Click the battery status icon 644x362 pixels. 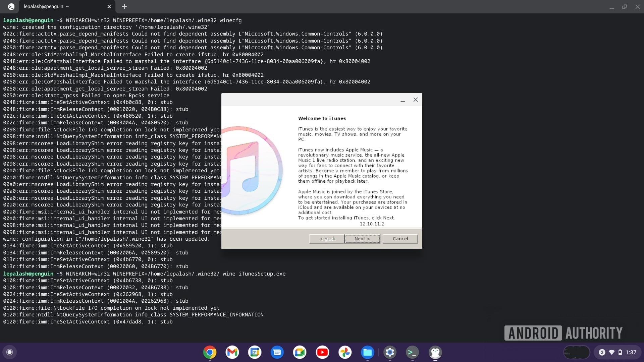pos(620,352)
